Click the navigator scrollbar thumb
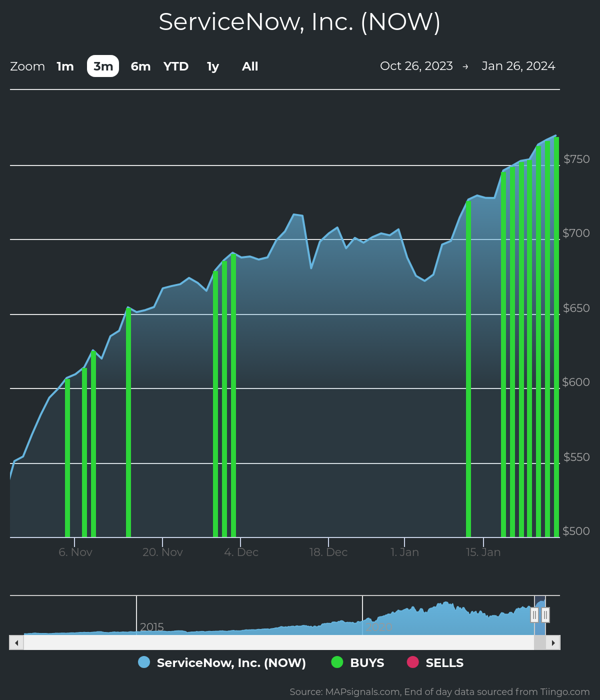 tap(540, 642)
